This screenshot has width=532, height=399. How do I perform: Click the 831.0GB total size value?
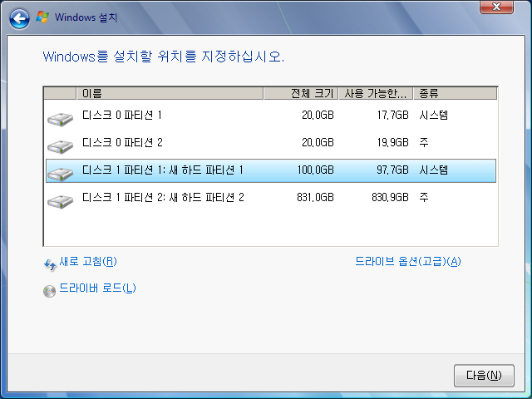pos(316,198)
